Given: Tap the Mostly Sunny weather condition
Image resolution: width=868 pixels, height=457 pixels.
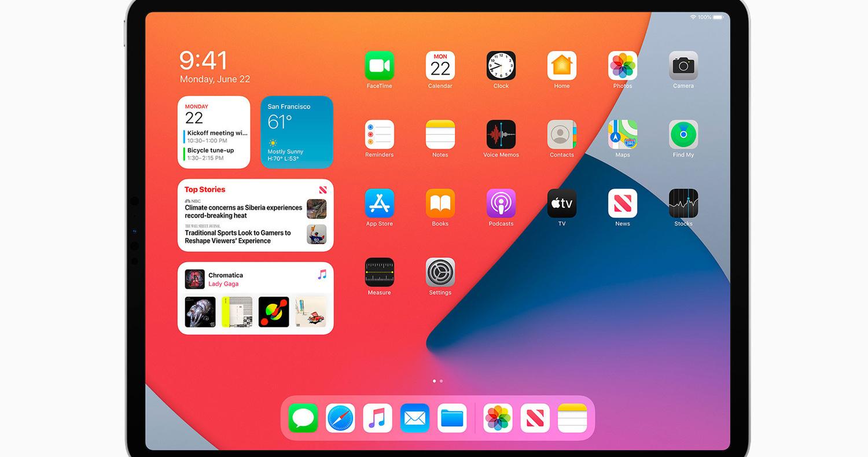Looking at the screenshot, I should point(285,152).
